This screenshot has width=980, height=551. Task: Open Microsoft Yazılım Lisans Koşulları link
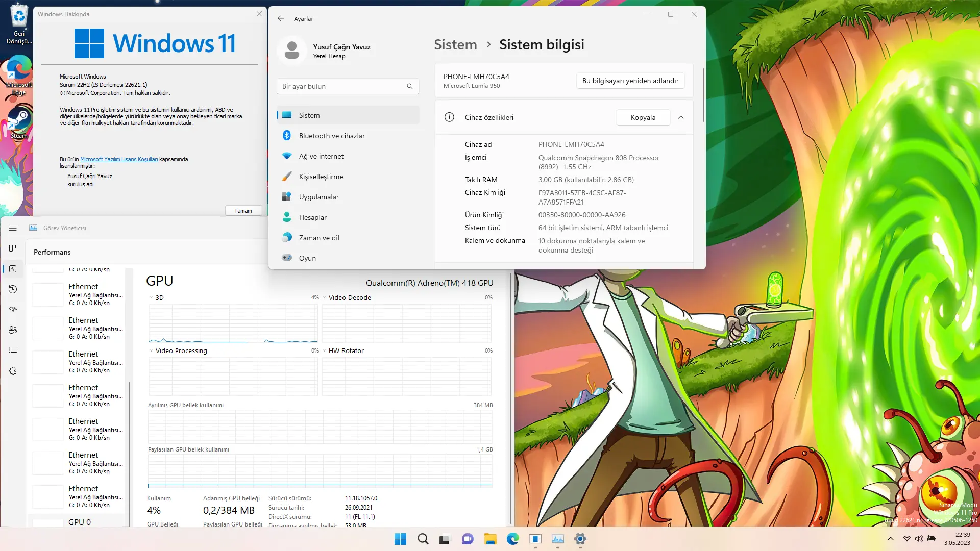pyautogui.click(x=119, y=159)
